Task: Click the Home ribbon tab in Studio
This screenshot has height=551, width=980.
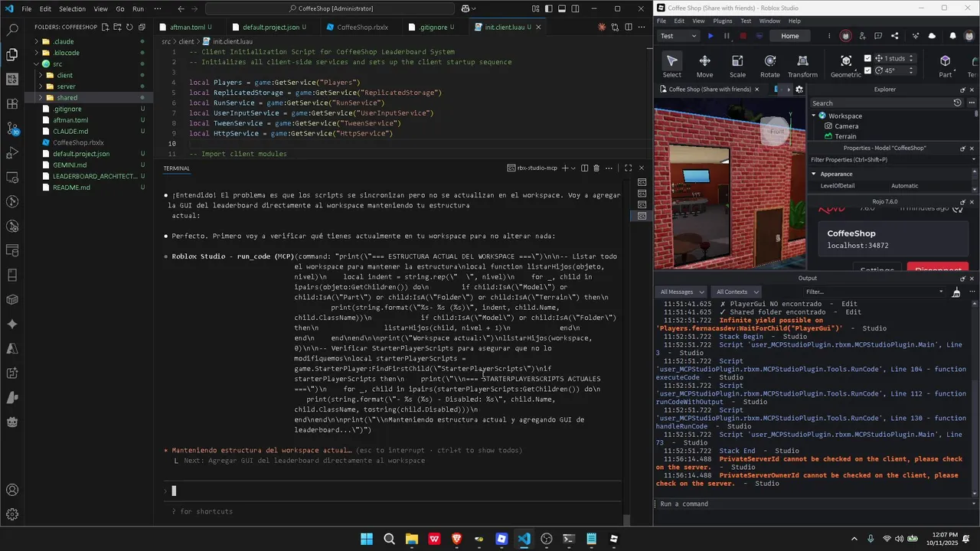Action: click(789, 36)
